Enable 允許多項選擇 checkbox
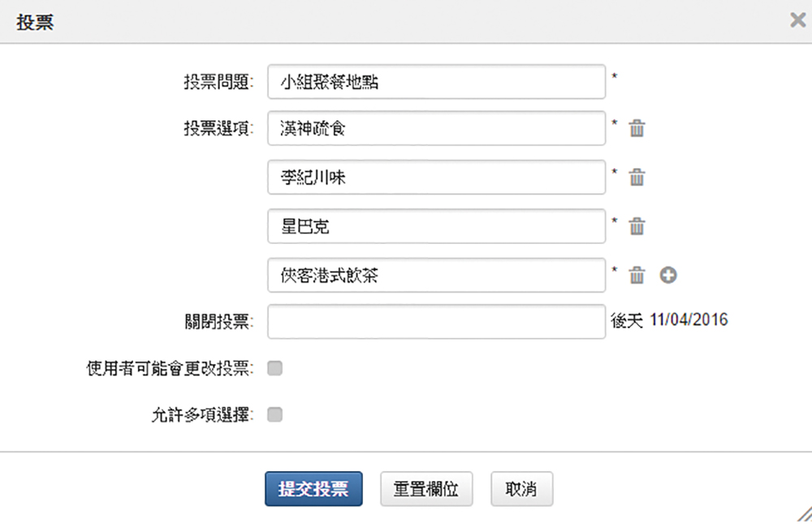Viewport: 812px width, 524px height. click(275, 414)
